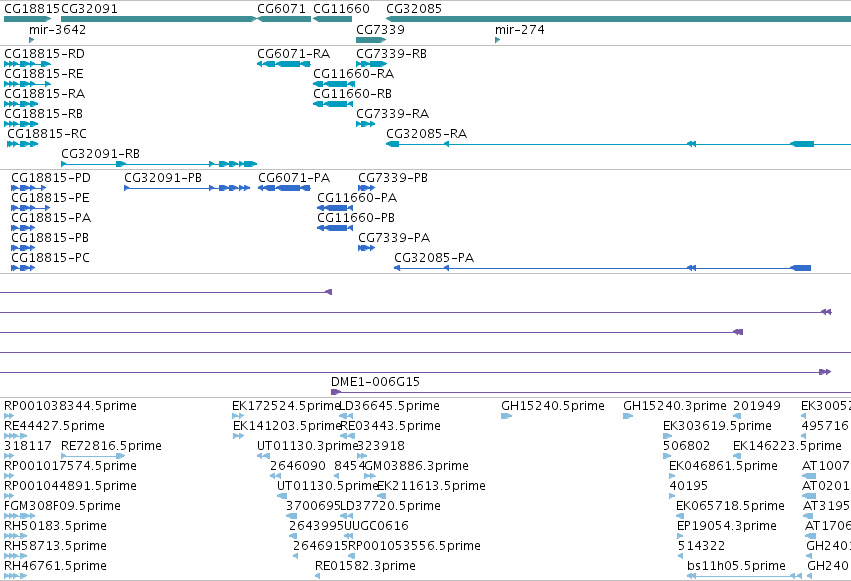This screenshot has width=851, height=581.
Task: Select EST UT01130.3prime
Action: (307, 446)
